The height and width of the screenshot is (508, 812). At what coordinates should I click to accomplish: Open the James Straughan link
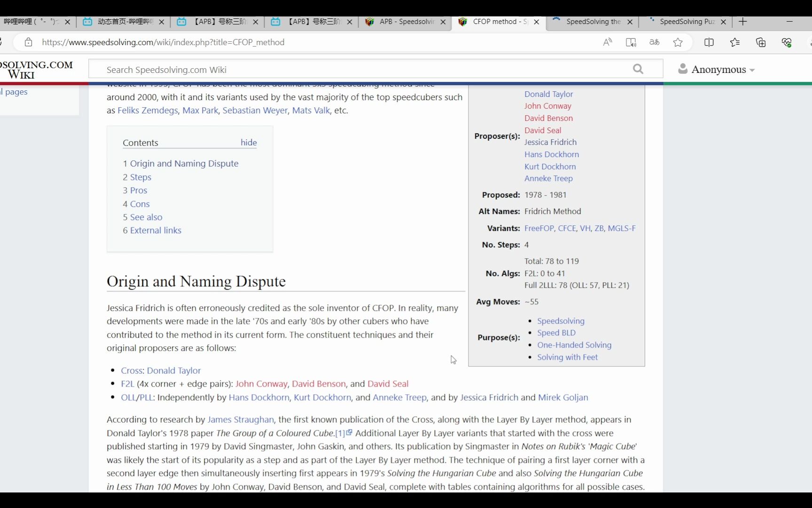[x=241, y=420]
